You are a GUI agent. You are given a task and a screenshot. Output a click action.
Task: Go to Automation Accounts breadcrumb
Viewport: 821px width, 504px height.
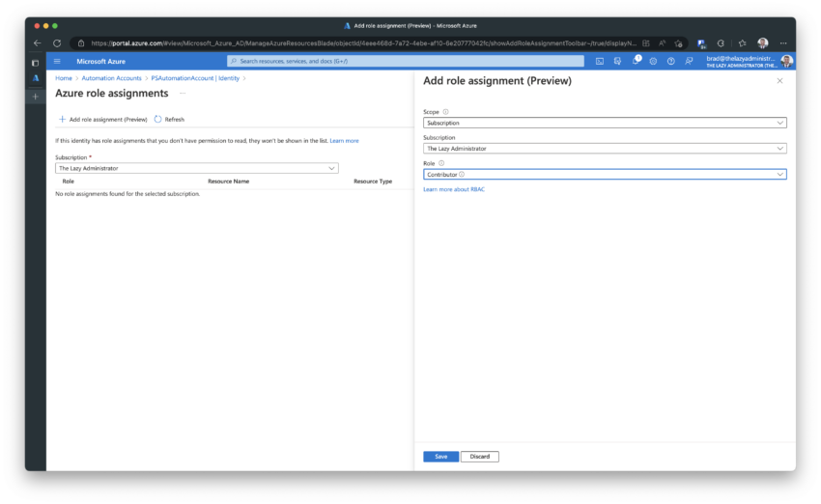tap(111, 78)
